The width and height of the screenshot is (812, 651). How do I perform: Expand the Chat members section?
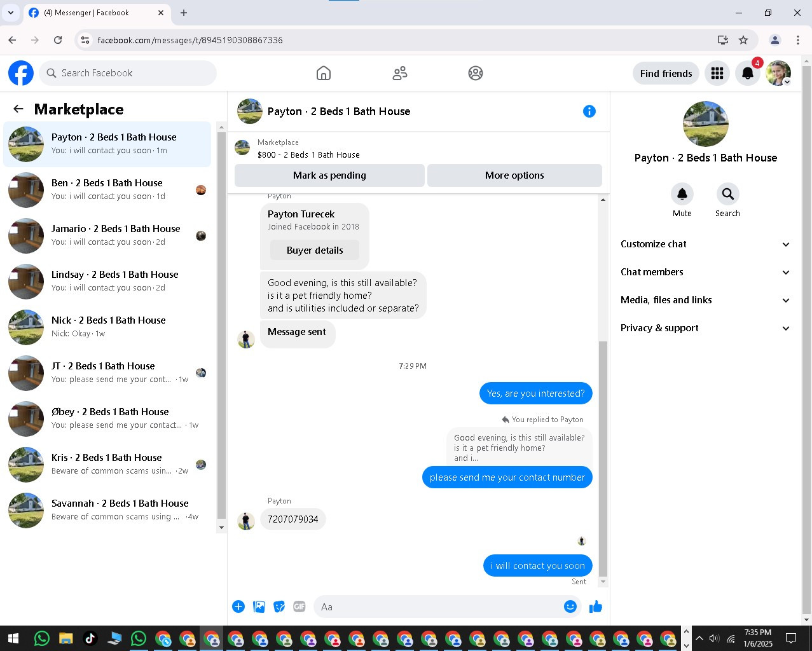click(706, 272)
